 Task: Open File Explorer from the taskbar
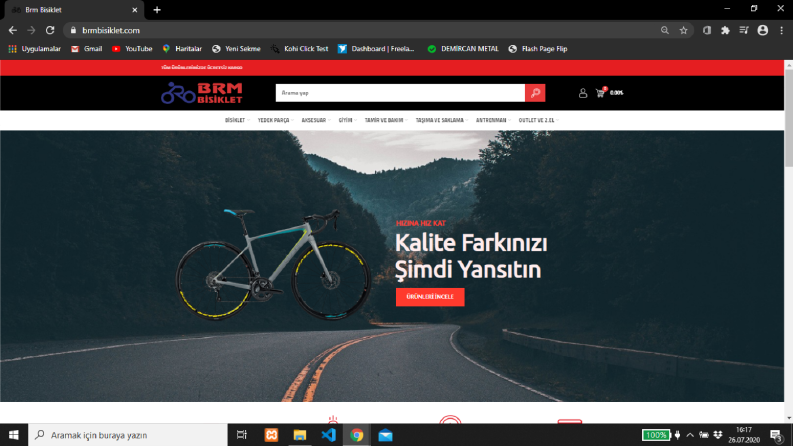point(300,435)
